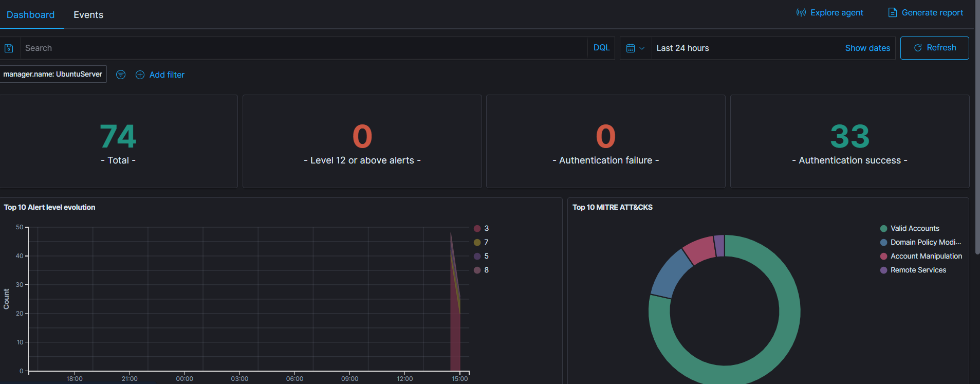Click the Show dates link

pyautogui.click(x=867, y=48)
